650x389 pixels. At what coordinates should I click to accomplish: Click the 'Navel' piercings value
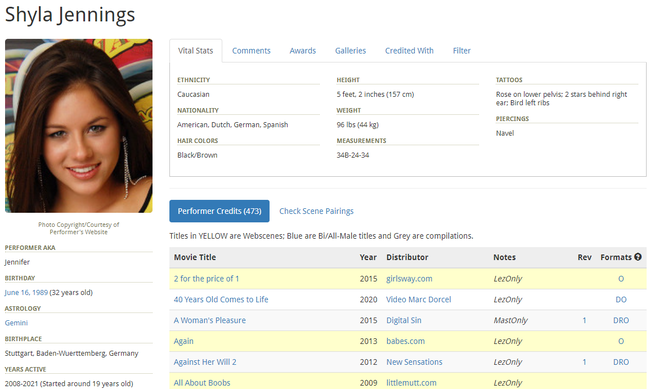pos(505,133)
